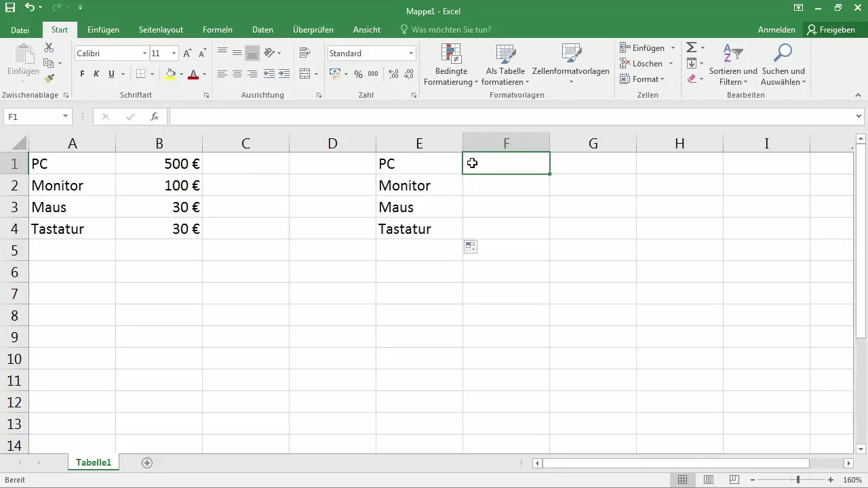Screen dimensions: 868x488
Task: Click the decrease decimal places icon
Action: (409, 74)
